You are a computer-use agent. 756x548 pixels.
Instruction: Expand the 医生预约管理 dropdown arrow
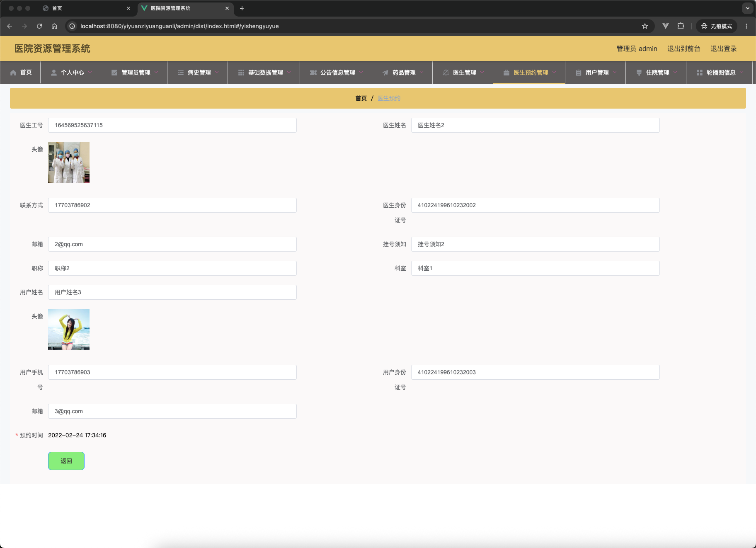click(554, 72)
